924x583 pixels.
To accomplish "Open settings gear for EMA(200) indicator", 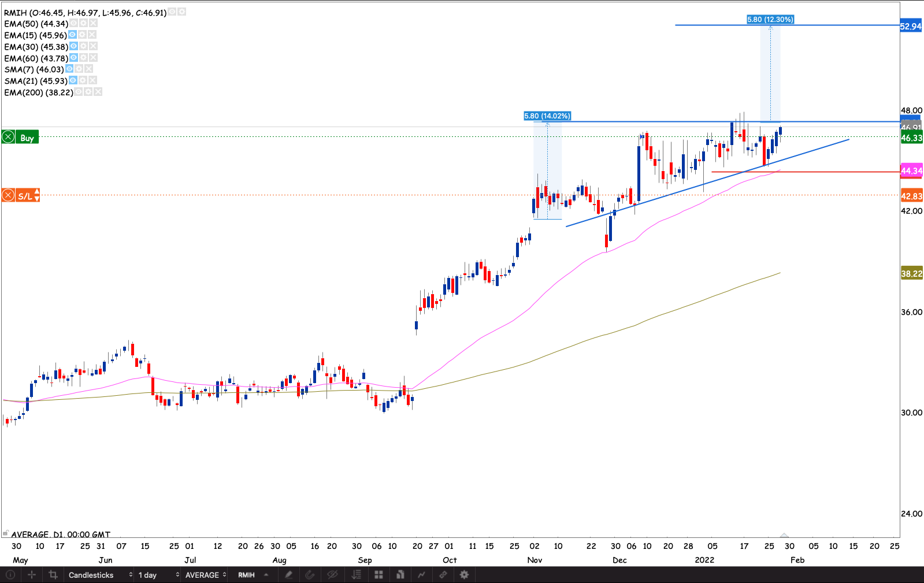I will point(88,92).
